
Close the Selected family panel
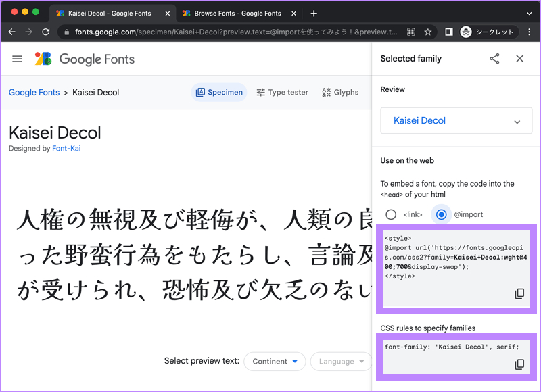coord(519,59)
